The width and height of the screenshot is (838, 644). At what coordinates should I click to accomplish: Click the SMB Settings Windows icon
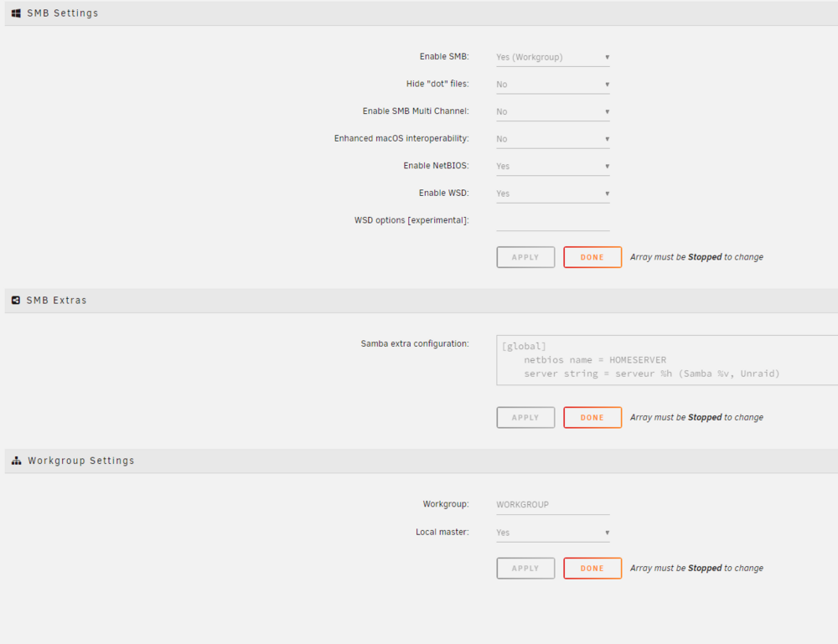coord(16,13)
